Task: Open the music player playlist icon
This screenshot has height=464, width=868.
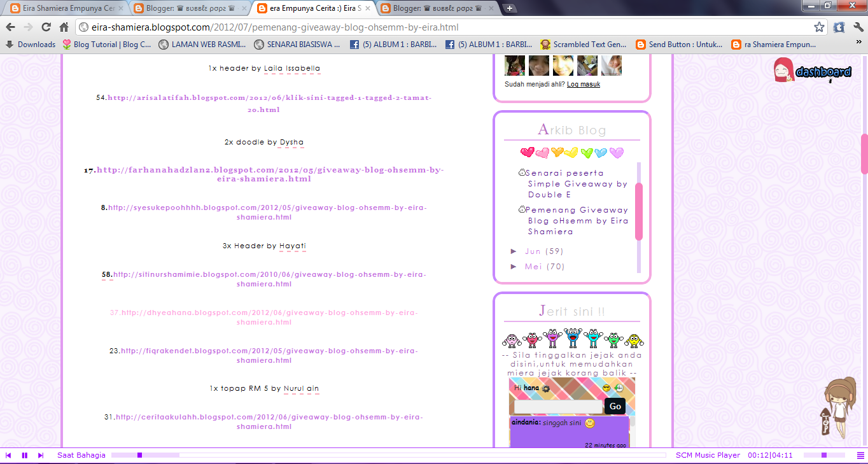Action: click(860, 455)
